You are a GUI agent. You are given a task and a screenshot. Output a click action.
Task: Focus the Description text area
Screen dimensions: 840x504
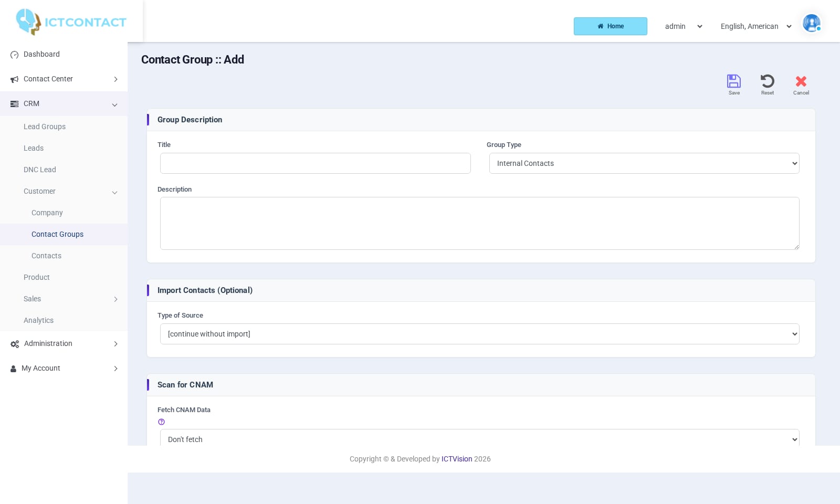tap(480, 223)
